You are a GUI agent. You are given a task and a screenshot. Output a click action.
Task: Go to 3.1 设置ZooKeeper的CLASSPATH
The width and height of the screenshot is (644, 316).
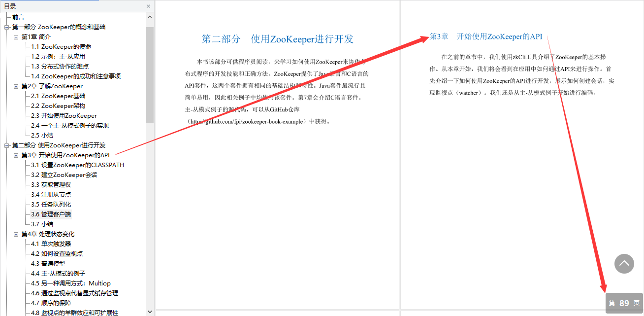coord(77,165)
